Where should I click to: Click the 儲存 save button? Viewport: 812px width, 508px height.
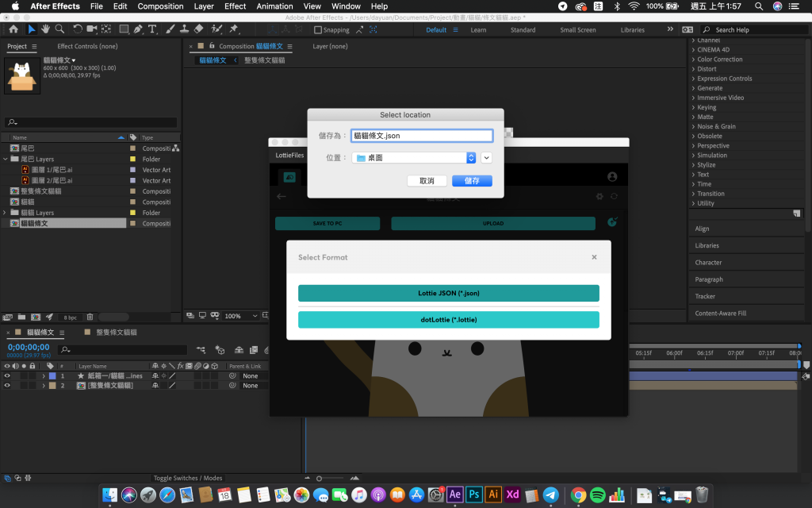click(472, 181)
